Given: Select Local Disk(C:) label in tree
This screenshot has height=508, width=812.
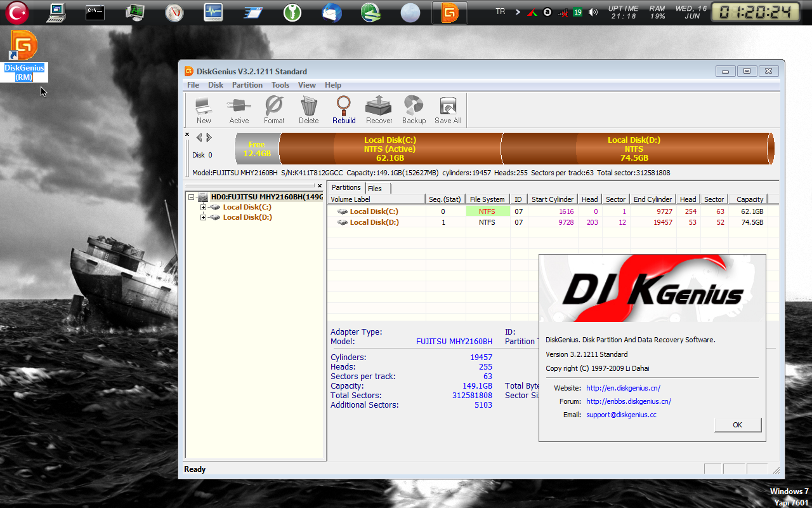Looking at the screenshot, I should 247,207.
